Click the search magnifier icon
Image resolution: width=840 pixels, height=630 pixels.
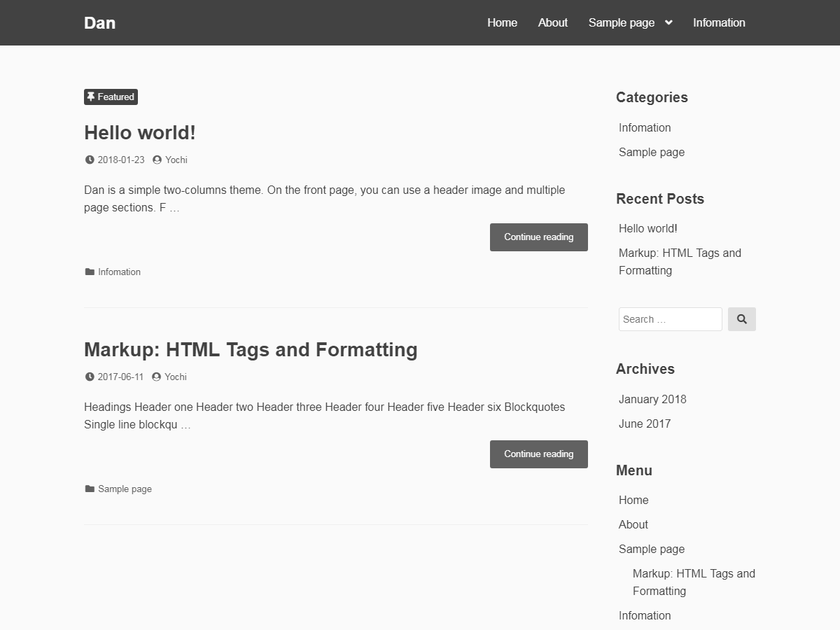click(741, 318)
